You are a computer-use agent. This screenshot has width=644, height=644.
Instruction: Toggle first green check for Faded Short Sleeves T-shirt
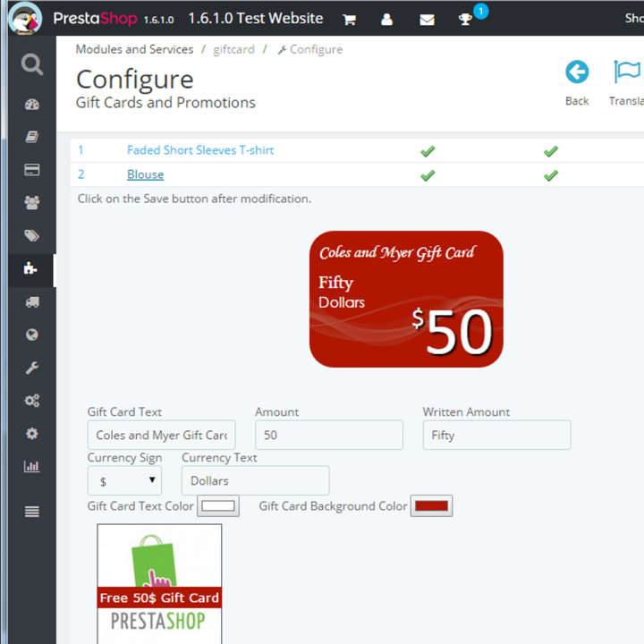428,151
